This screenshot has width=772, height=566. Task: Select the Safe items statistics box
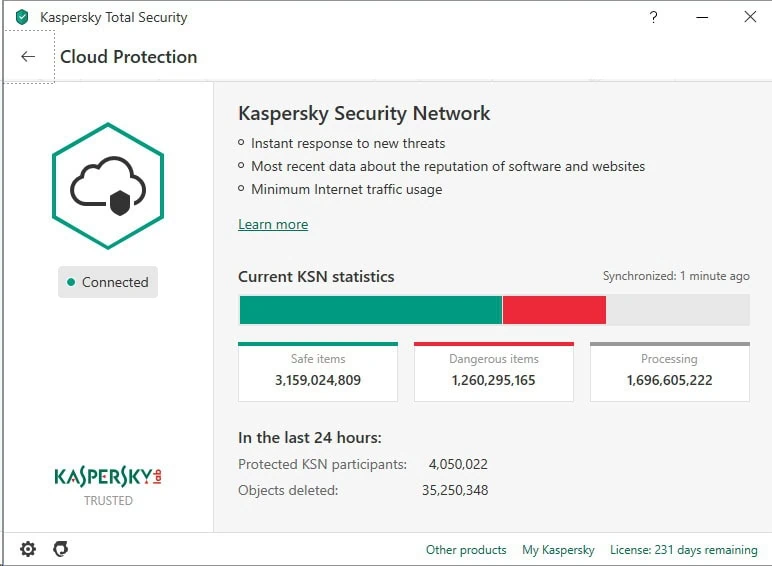tap(318, 371)
